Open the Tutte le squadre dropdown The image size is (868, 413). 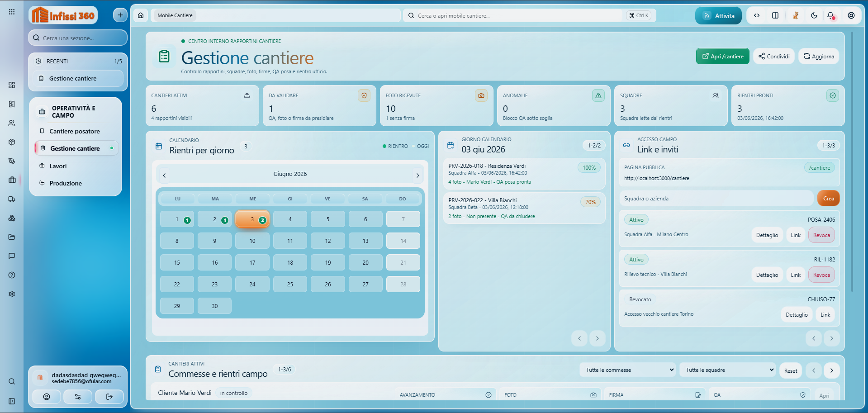pos(727,370)
